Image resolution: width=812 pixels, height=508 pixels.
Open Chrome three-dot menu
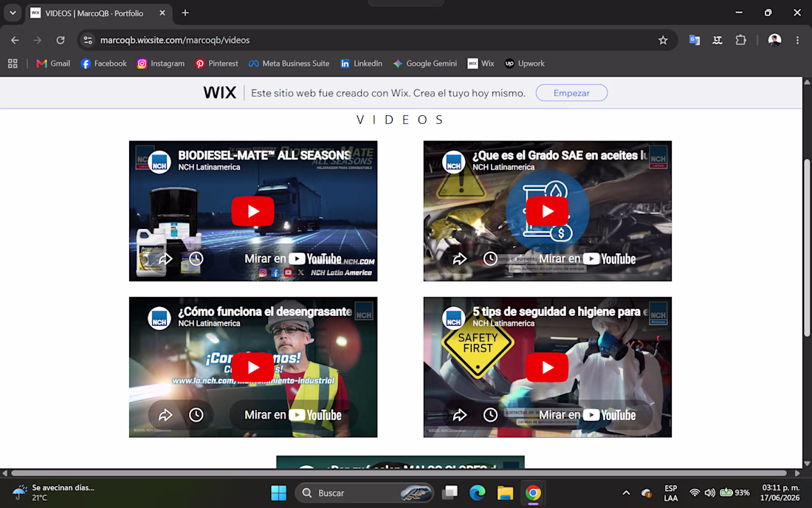pyautogui.click(x=797, y=40)
